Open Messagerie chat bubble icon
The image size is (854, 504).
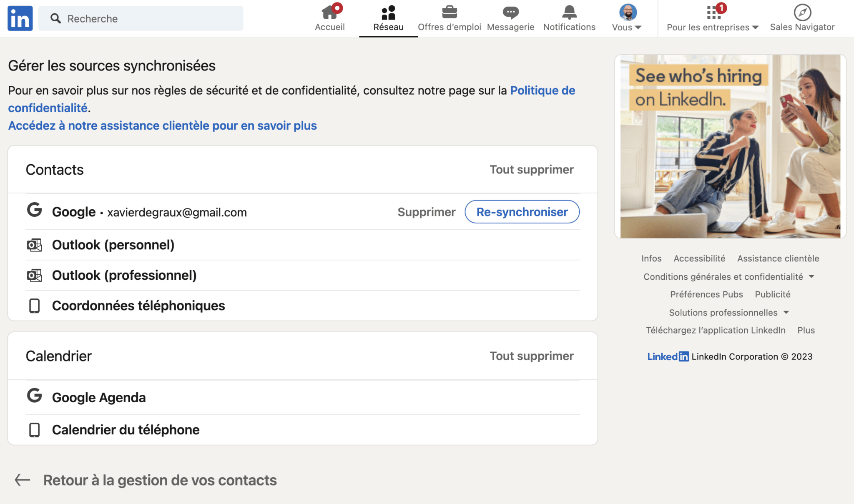pos(510,13)
